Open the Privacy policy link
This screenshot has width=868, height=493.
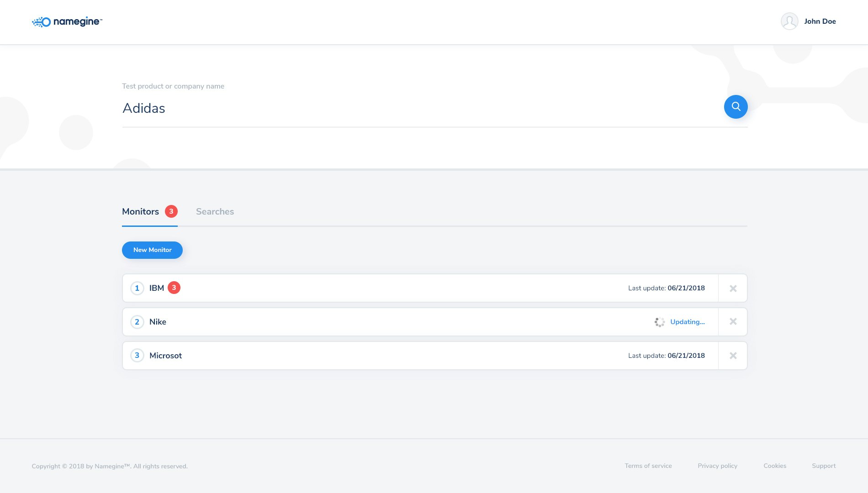(718, 466)
